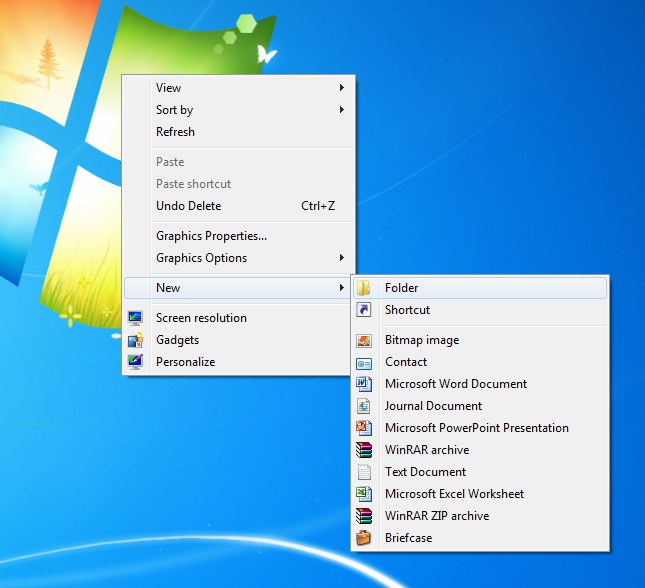645x588 pixels.
Task: Select Journal Document from New submenu
Action: [433, 406]
